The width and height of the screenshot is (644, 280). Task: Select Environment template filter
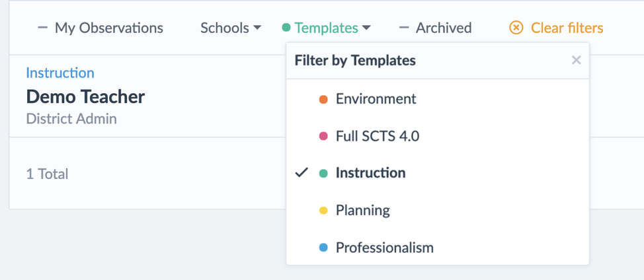(x=376, y=99)
